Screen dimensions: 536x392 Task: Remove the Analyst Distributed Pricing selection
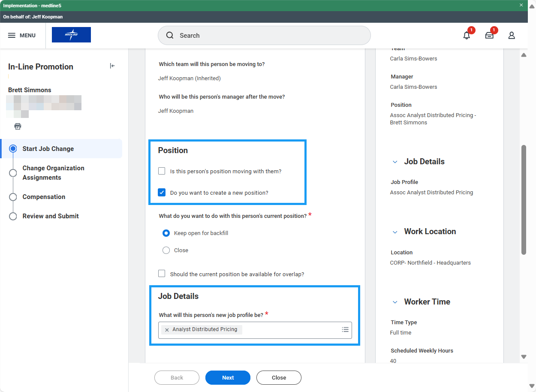(167, 330)
